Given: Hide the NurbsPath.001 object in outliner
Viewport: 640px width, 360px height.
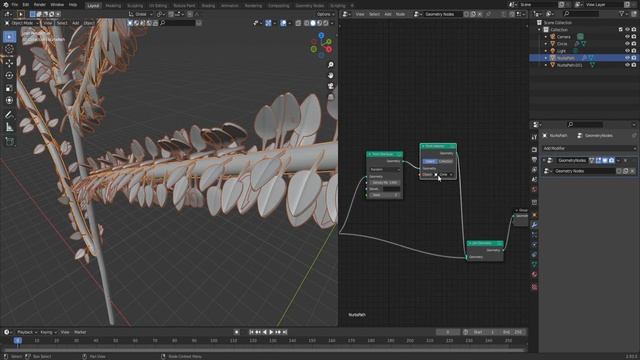Looking at the screenshot, I should point(627,65).
